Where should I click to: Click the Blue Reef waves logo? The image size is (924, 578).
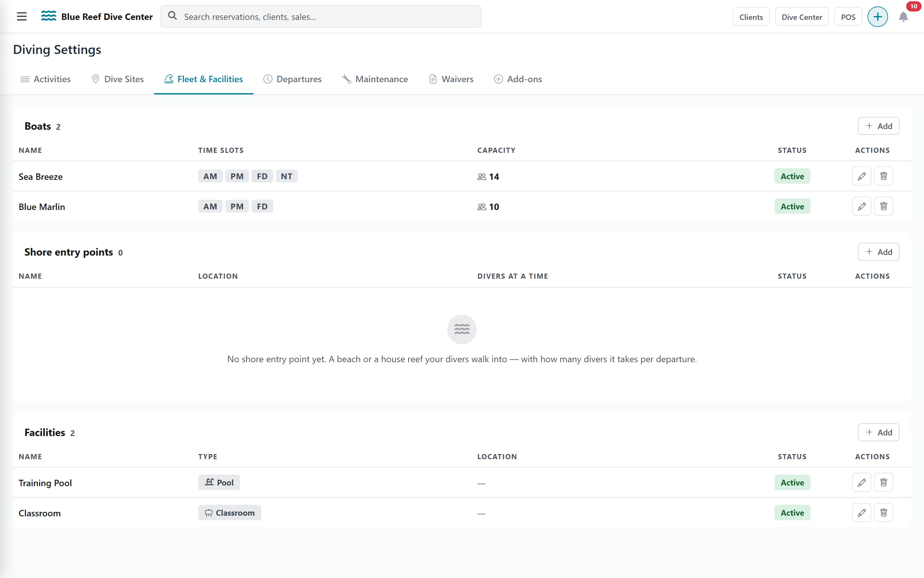(48, 16)
